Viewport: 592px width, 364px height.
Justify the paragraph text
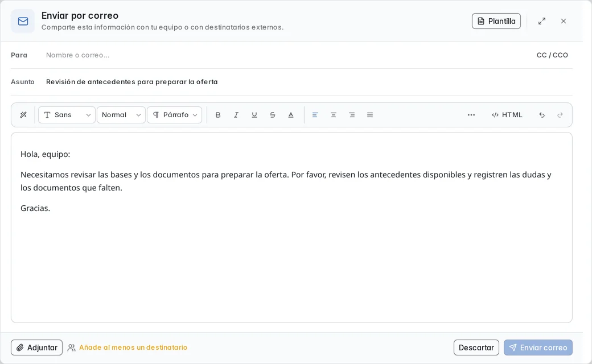coord(370,115)
